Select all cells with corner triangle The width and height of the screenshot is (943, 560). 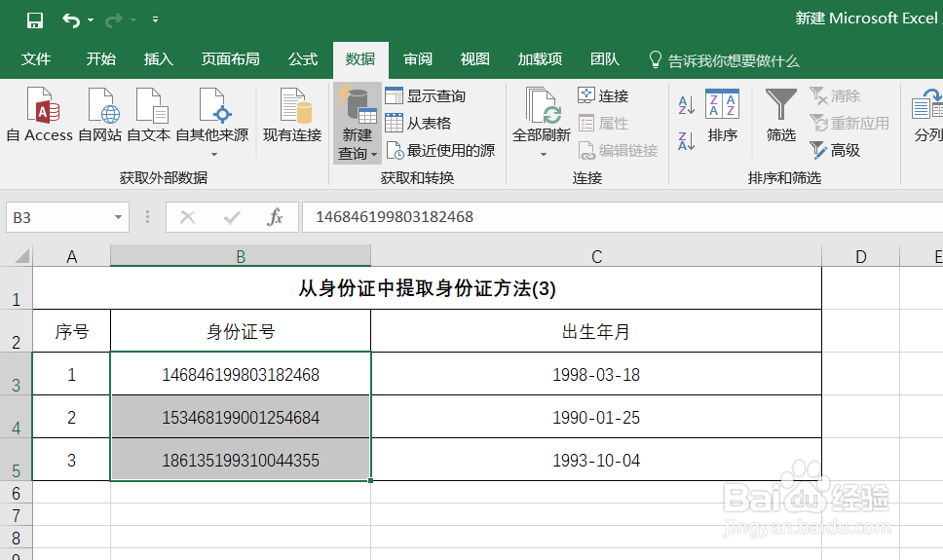(x=20, y=257)
